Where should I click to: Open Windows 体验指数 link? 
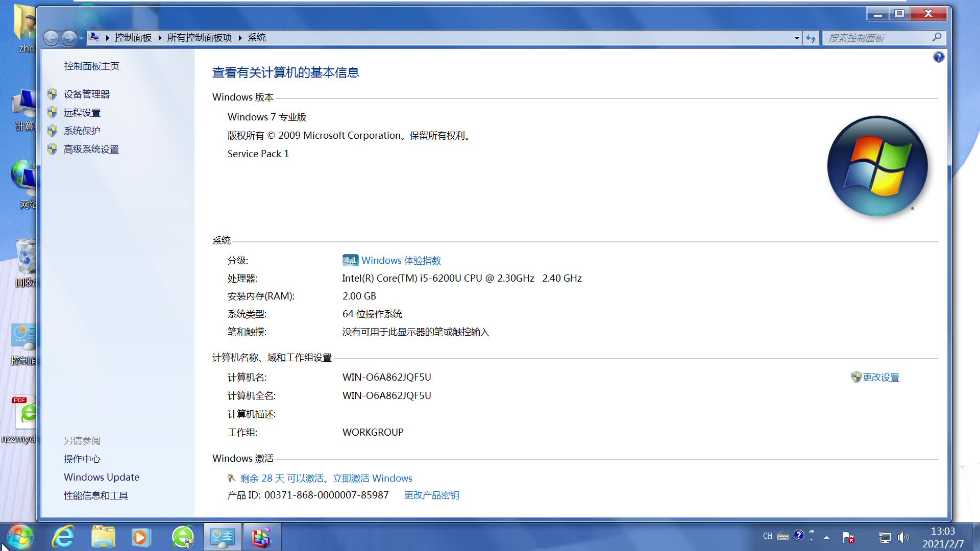coord(401,261)
